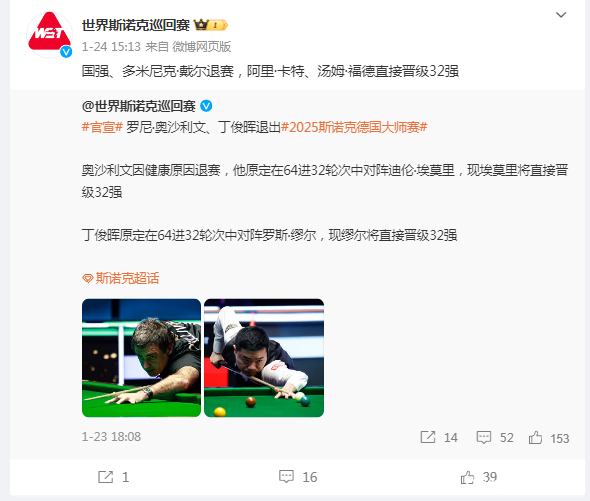Screen dimensions: 590x501
Task: Open the 16 comments on this post
Action: click(x=298, y=477)
